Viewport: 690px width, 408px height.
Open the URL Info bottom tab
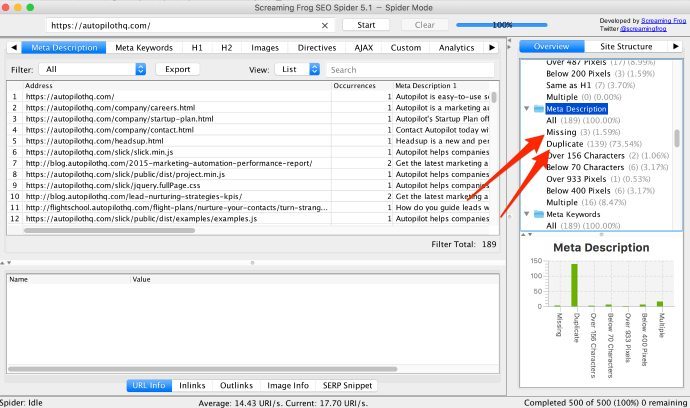pos(149,386)
